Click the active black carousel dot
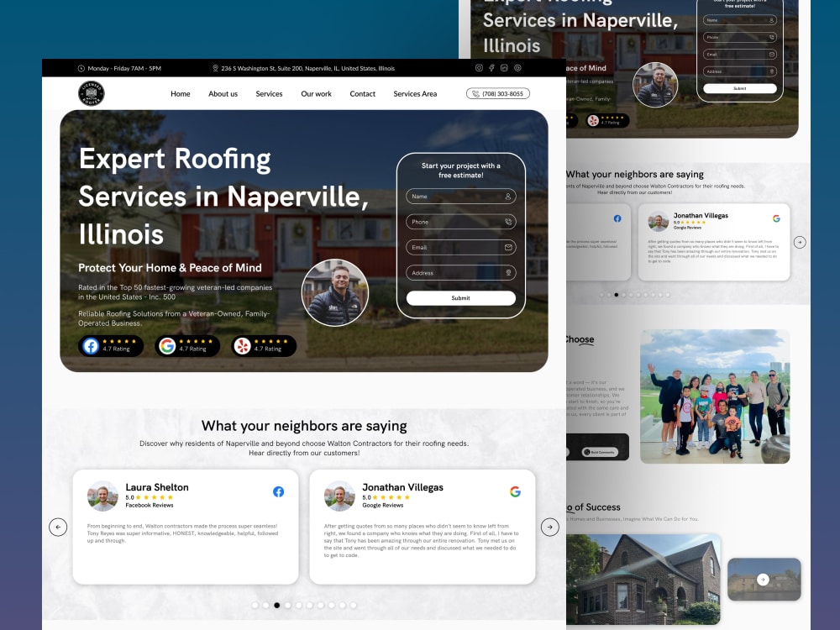Screen dimensions: 840x630 [x=277, y=606]
